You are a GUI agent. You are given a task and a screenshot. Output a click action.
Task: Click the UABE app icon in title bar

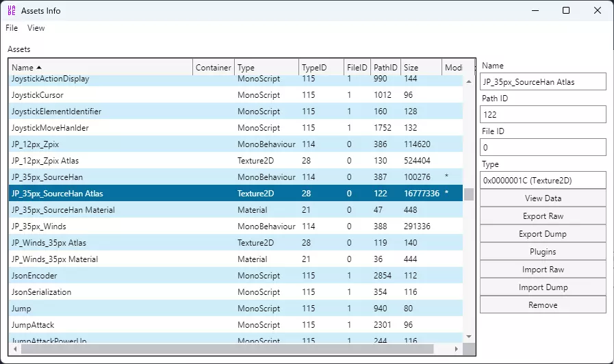coord(11,10)
